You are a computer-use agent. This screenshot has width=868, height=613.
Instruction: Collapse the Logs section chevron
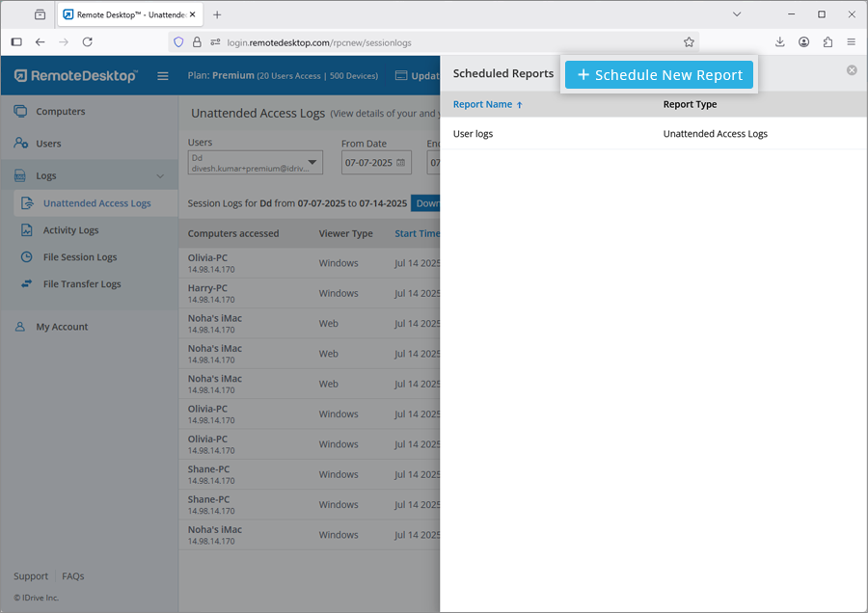[x=160, y=176]
